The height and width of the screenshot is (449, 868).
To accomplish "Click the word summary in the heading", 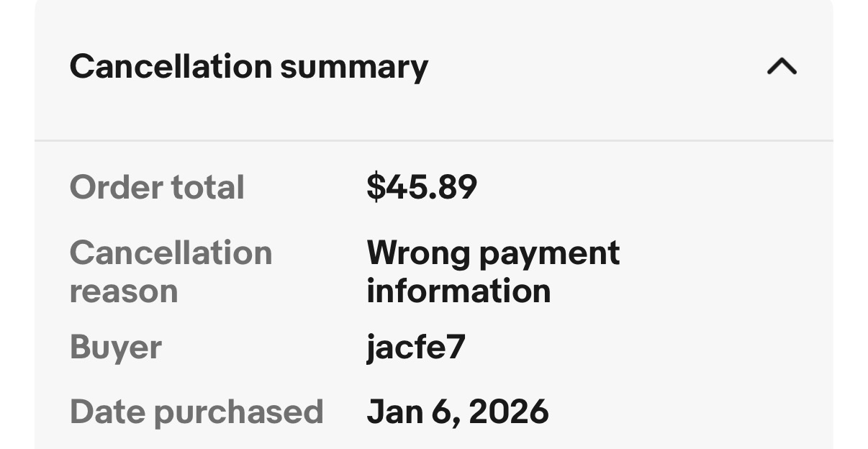I will [353, 68].
